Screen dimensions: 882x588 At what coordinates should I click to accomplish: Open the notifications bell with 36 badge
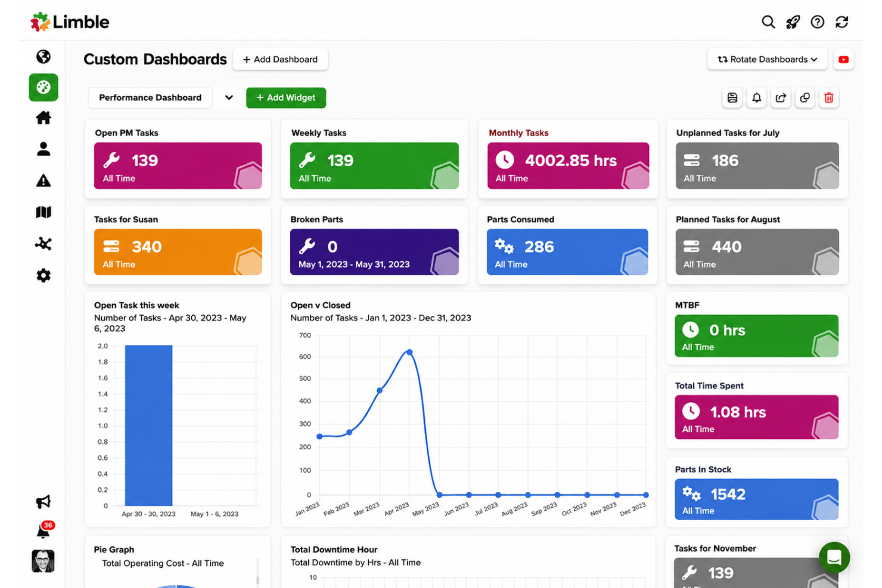coord(44,530)
